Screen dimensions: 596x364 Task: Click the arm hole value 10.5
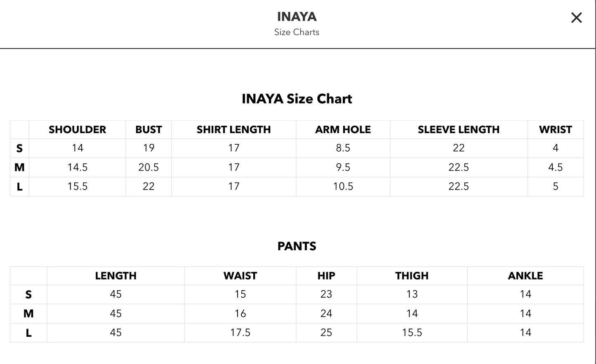343,186
